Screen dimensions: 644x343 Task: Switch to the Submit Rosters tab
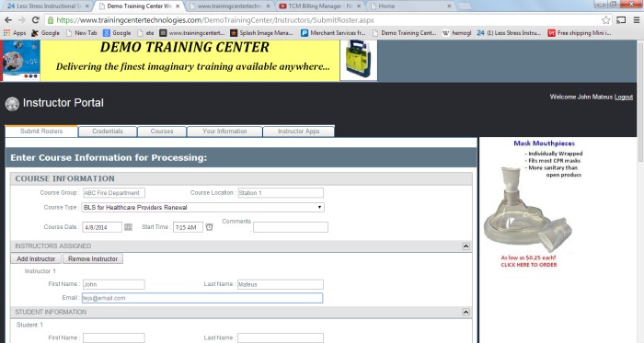41,131
